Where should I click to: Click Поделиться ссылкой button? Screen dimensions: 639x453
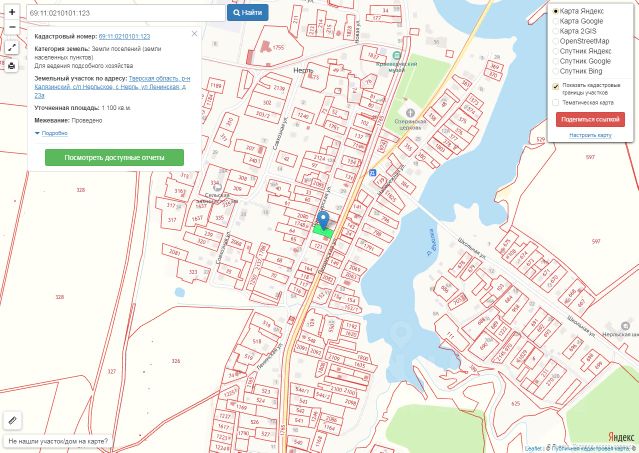coord(590,119)
